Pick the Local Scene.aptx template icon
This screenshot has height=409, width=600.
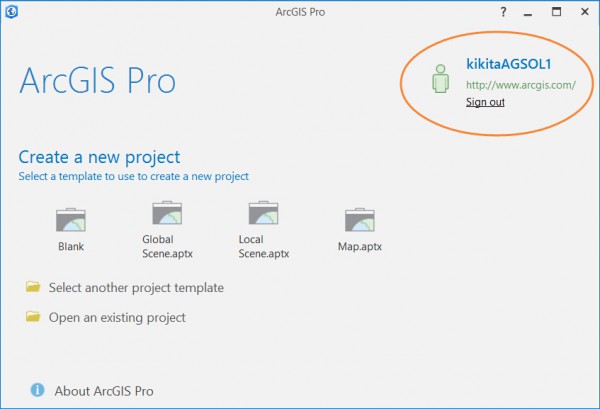(264, 213)
